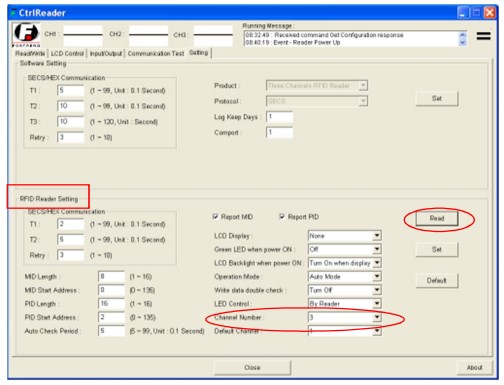Viewport: 504px width, 385px height.
Task: Expand Write data double check dropdown
Action: [x=377, y=290]
